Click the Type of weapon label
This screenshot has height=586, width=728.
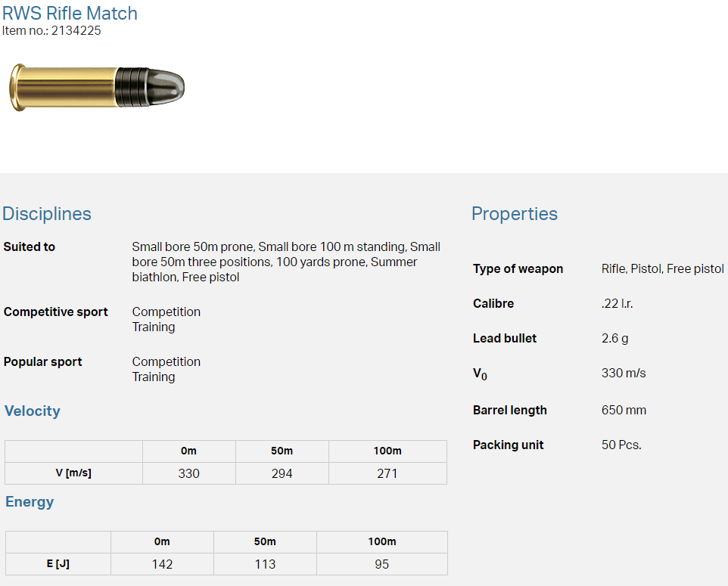(518, 269)
